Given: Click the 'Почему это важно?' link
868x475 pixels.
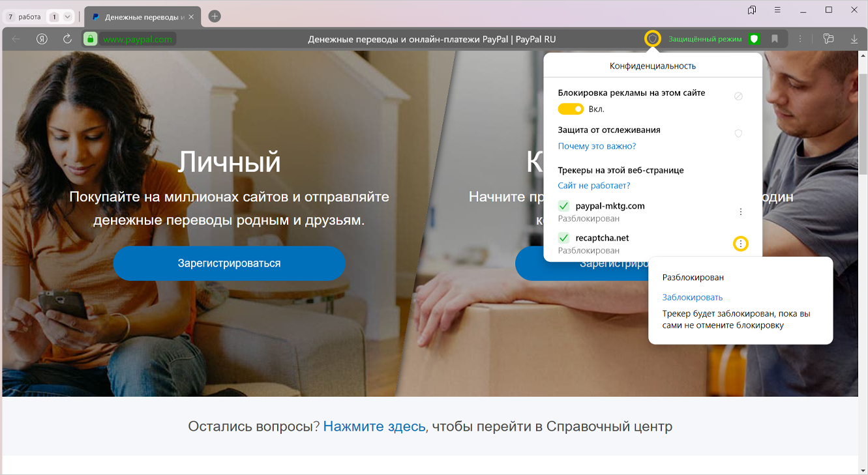Looking at the screenshot, I should click(x=597, y=146).
